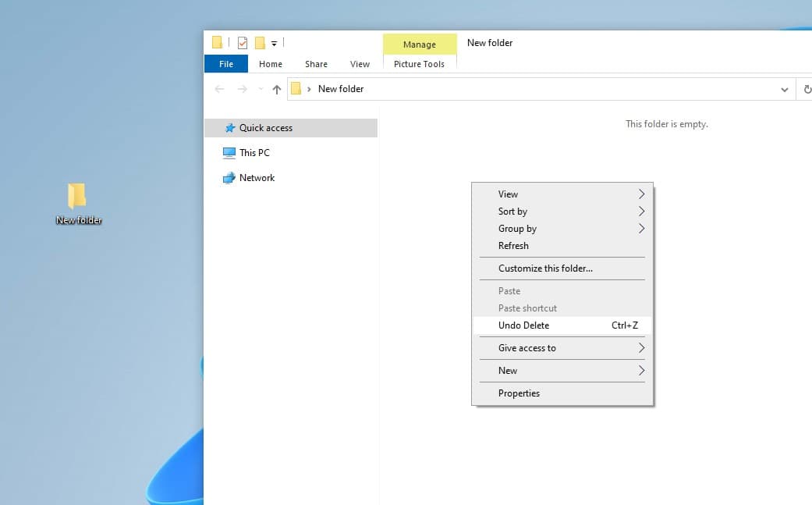812x505 pixels.
Task: Click the This PC icon in the sidebar
Action: click(x=229, y=152)
